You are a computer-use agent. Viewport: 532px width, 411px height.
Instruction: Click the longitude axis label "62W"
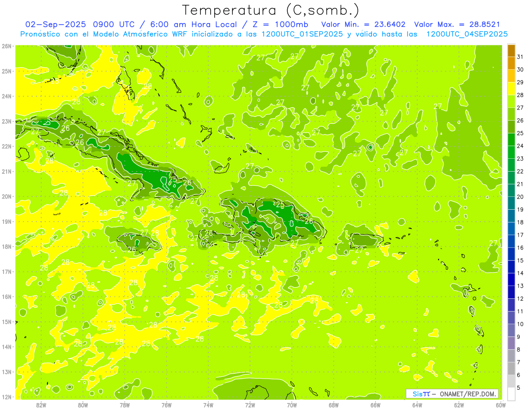(459, 405)
